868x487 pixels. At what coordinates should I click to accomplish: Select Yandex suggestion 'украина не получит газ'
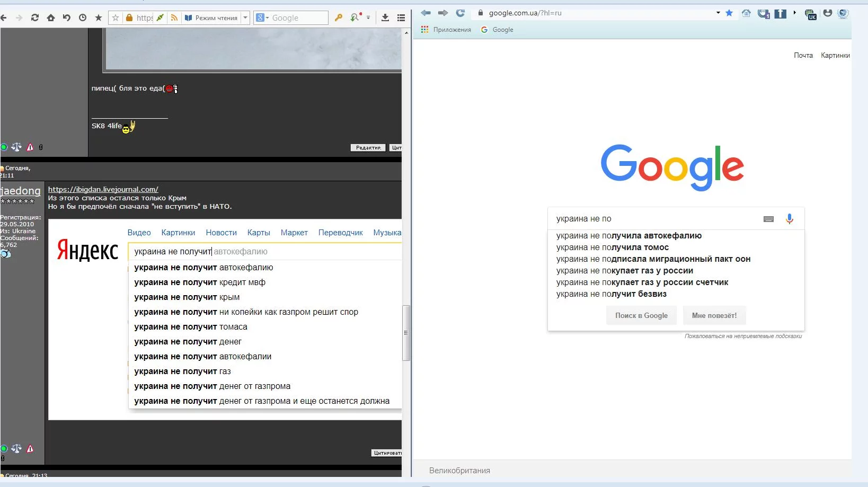point(182,371)
